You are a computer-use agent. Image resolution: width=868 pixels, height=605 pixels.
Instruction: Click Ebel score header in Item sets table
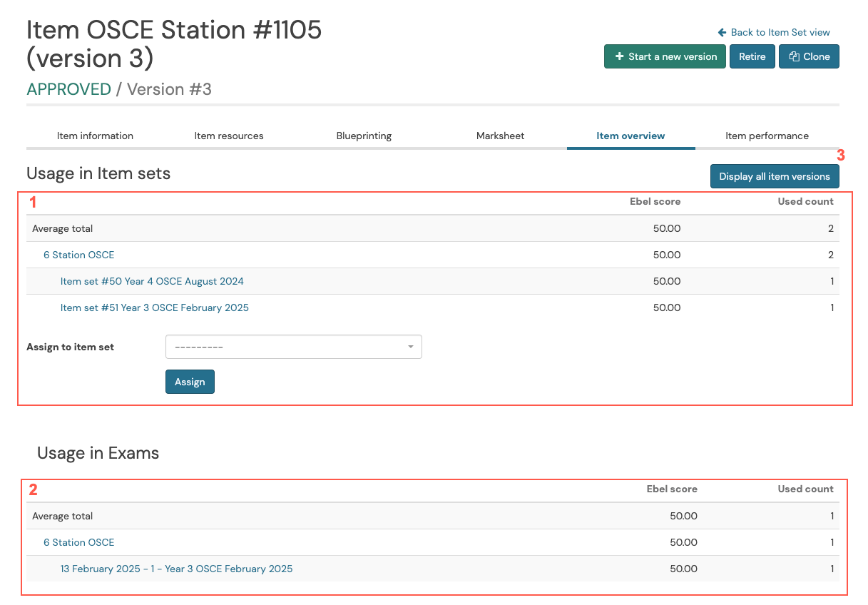coord(655,201)
